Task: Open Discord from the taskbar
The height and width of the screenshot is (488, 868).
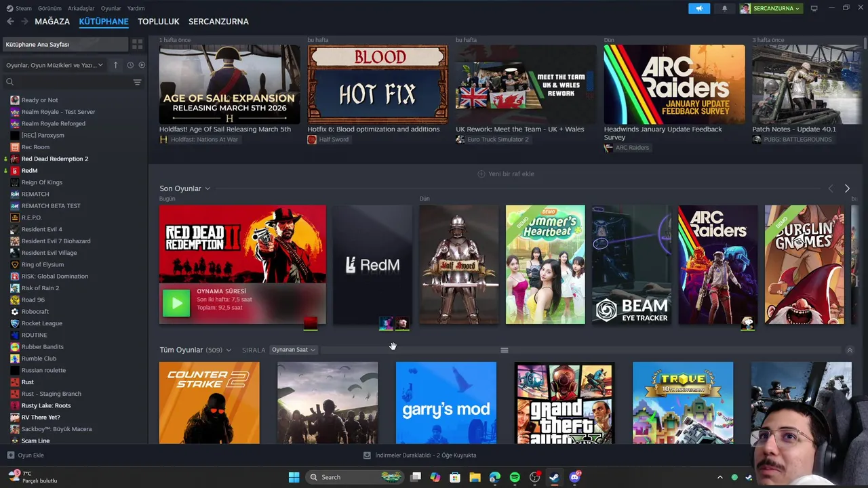Action: click(575, 477)
